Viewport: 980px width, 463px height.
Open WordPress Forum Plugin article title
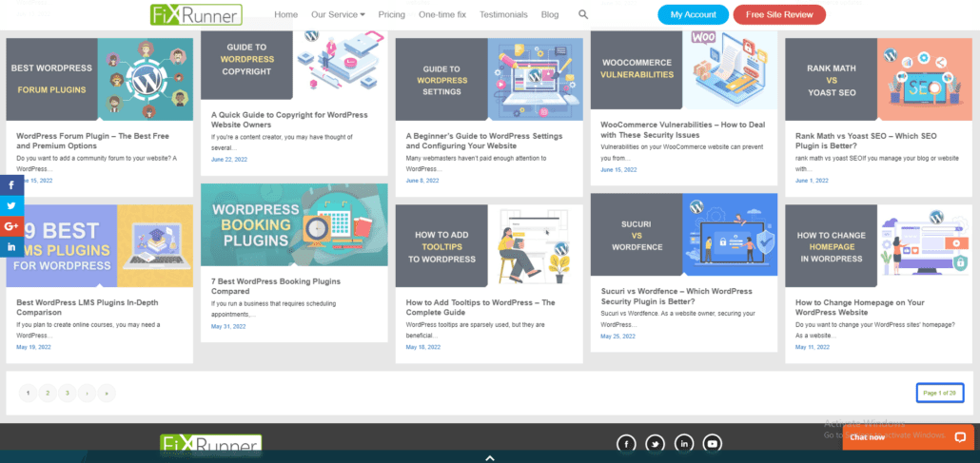point(92,141)
